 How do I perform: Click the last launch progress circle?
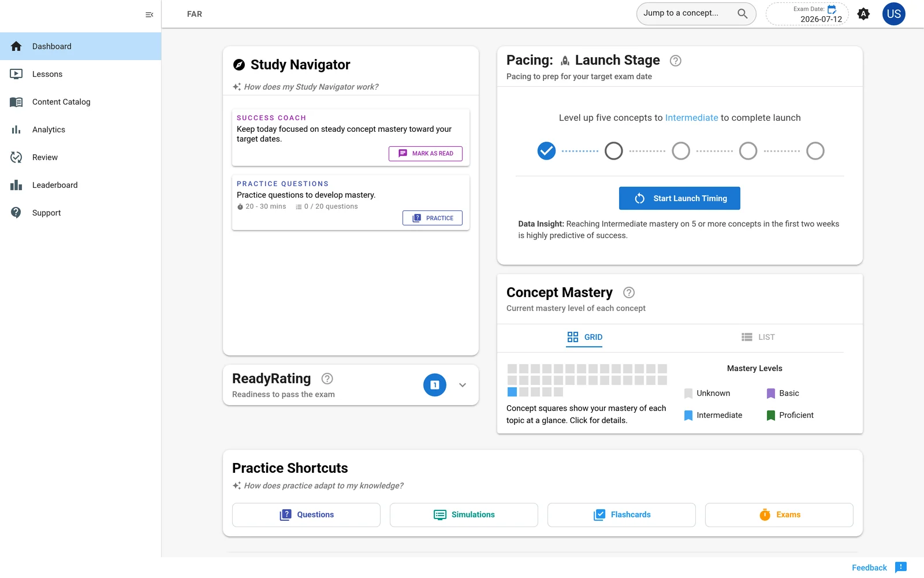point(815,151)
